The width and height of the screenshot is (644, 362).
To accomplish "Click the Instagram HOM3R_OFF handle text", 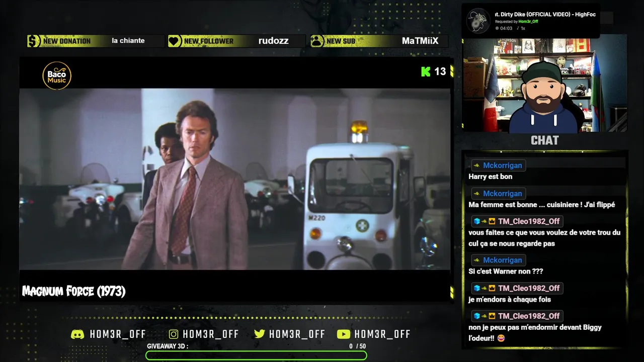I will (211, 334).
